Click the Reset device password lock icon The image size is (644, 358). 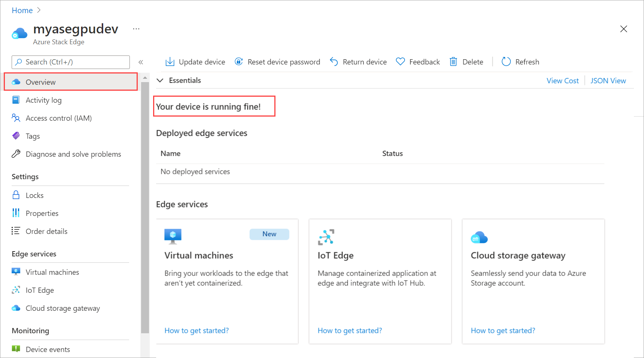[239, 61]
